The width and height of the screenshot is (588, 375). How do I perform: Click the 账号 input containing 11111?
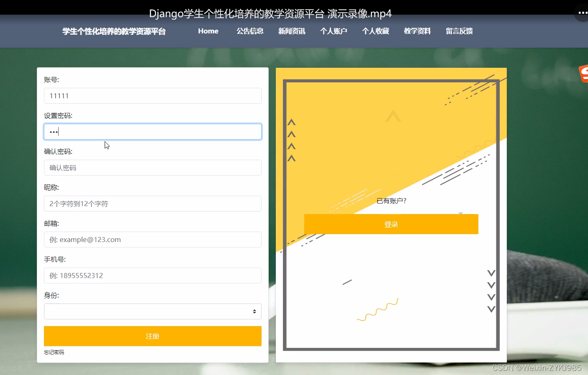[x=153, y=96]
